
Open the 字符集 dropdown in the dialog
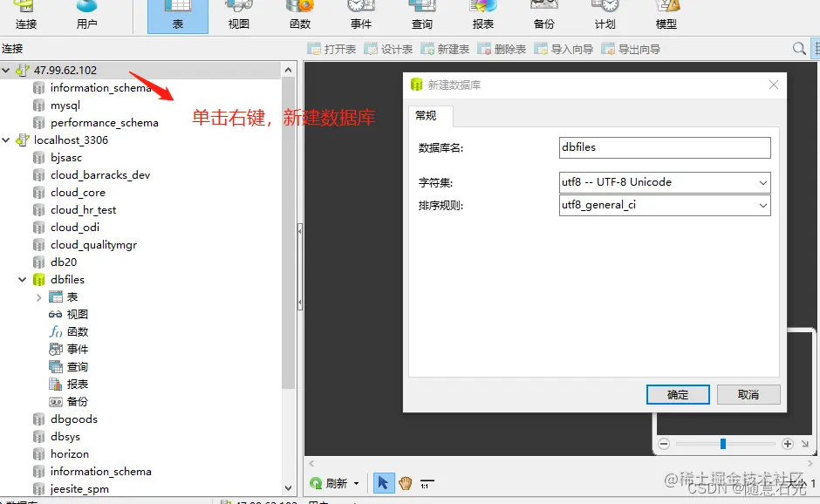coord(764,182)
